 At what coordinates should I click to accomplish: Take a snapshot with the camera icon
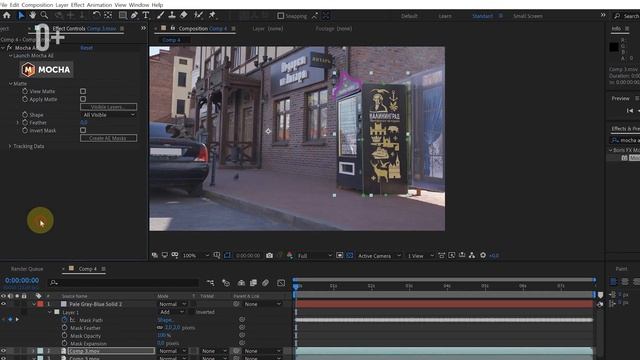(269, 256)
